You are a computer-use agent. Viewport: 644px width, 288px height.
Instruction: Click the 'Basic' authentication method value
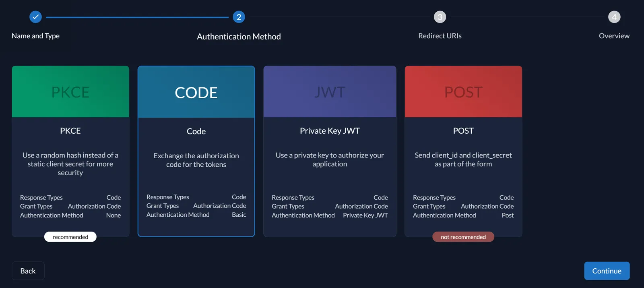[239, 215]
